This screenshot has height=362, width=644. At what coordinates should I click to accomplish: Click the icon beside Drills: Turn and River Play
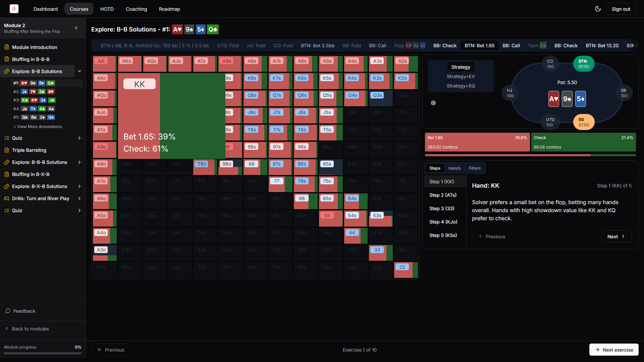[x=6, y=198]
